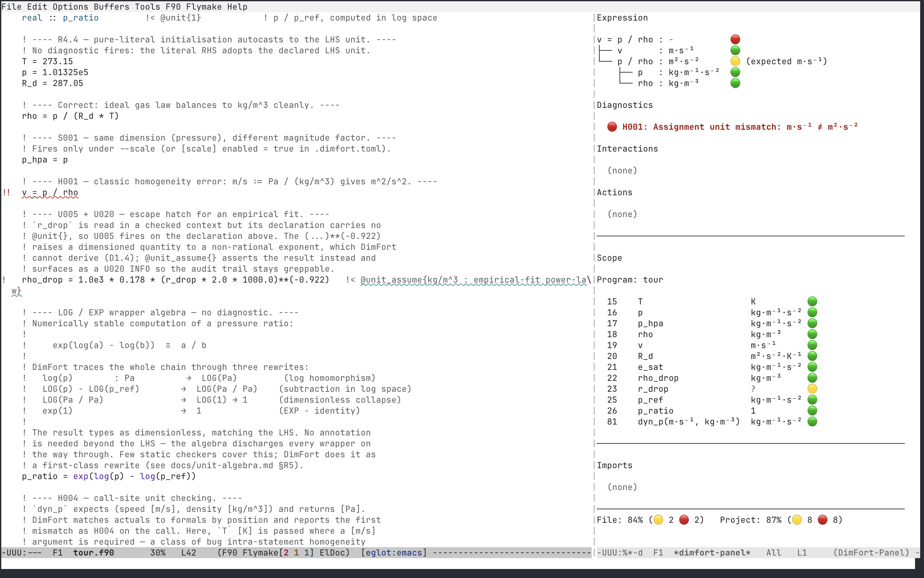Image resolution: width=924 pixels, height=578 pixels.
Task: Click the red dot in Project coverage summary
Action: pyautogui.click(x=822, y=520)
